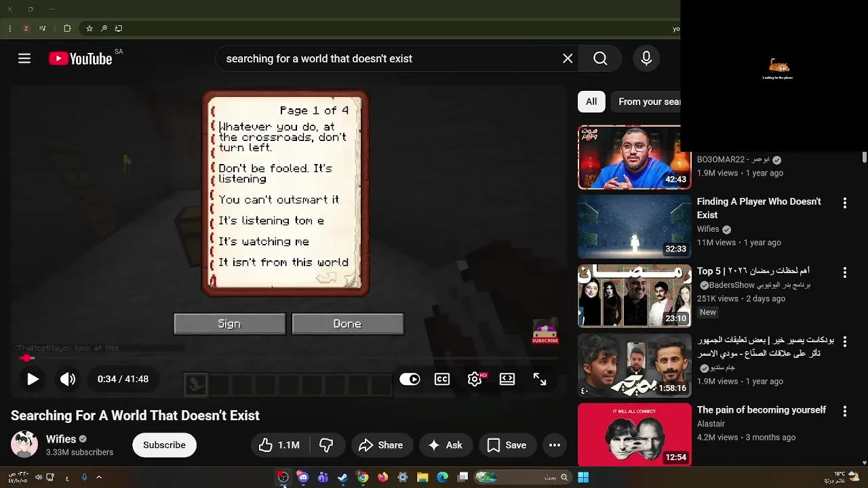Bookmark page with star icon

[89, 28]
